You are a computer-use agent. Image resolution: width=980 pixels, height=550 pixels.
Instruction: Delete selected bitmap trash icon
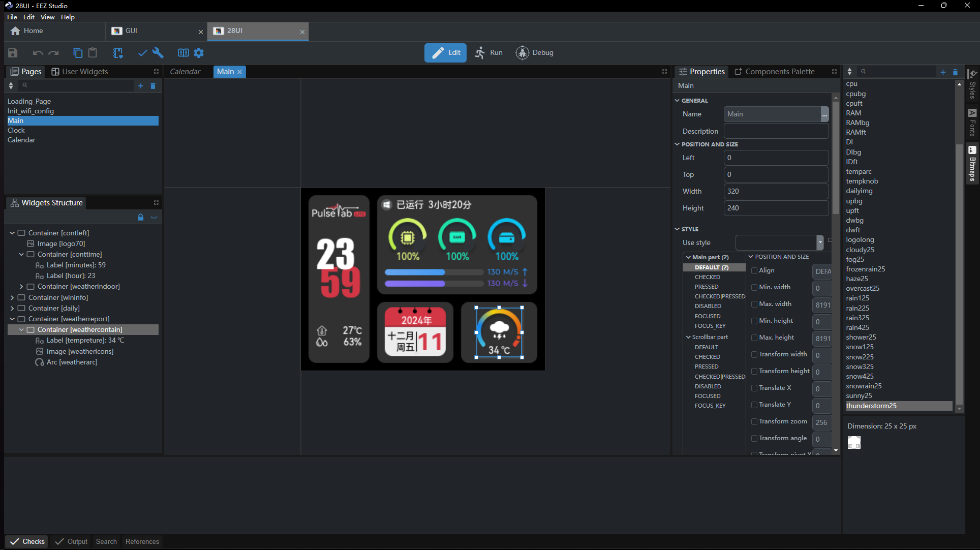[955, 72]
